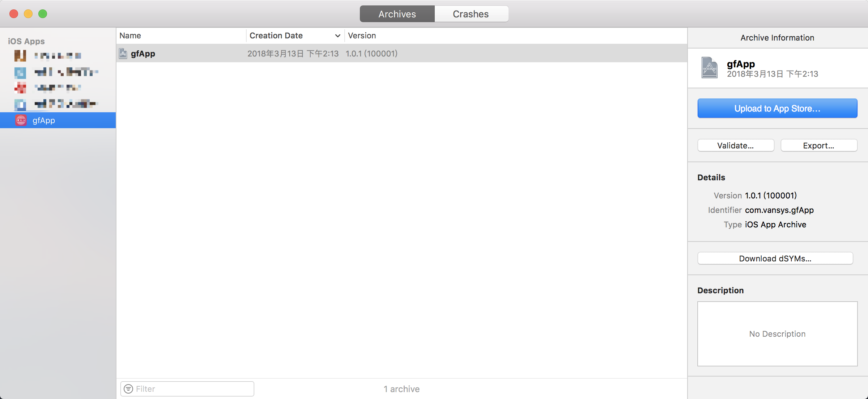
Task: Click the 1 archive status text
Action: click(401, 389)
